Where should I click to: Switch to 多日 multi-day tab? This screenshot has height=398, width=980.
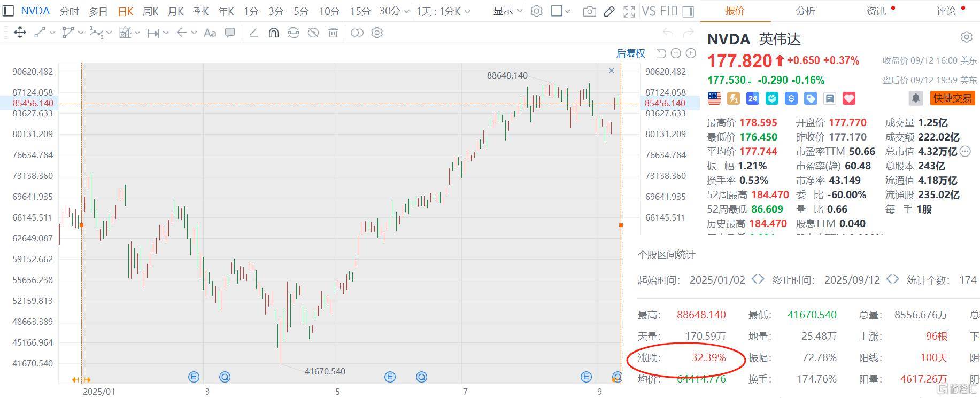(98, 11)
